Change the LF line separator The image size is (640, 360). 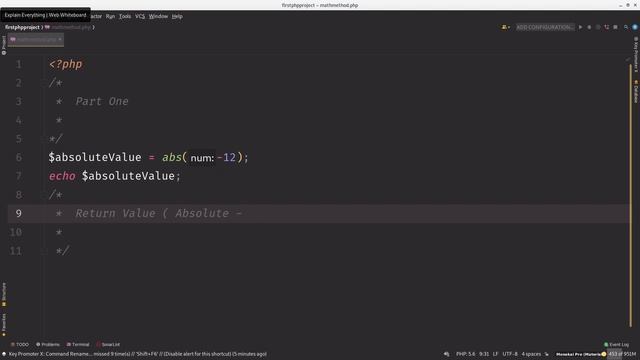[x=495, y=354]
